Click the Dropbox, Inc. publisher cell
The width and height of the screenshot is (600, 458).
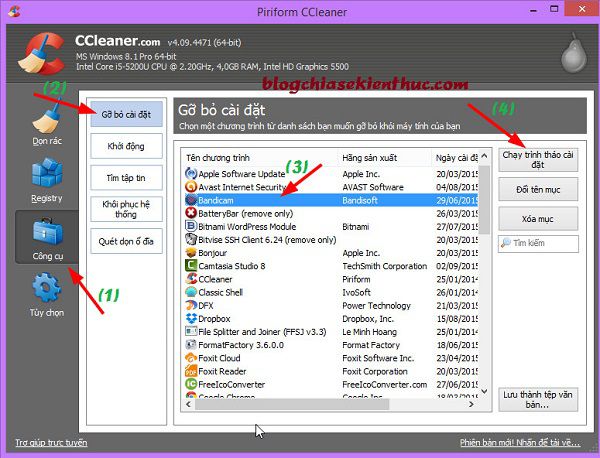368,319
